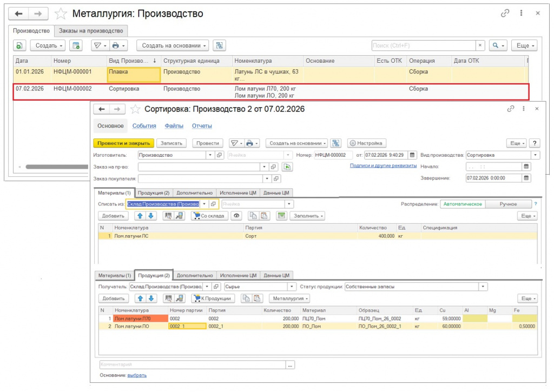Image resolution: width=554 pixels, height=392 pixels.
Task: Click structure icon right of Создать на основании in list
Action: point(220,45)
